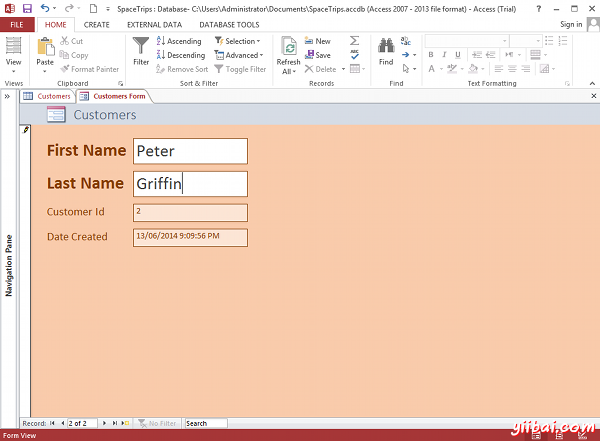The height and width of the screenshot is (441, 600).
Task: Expand the Navigation Pane with chevron
Action: point(7,96)
